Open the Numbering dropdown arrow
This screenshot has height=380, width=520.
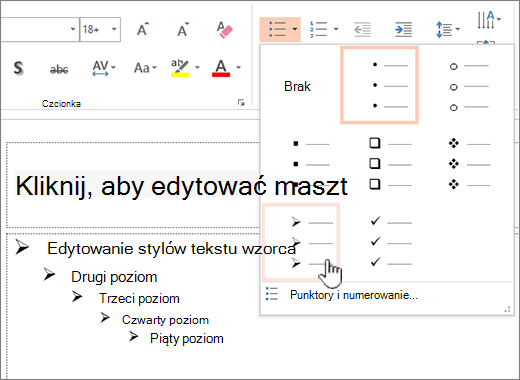tap(336, 29)
